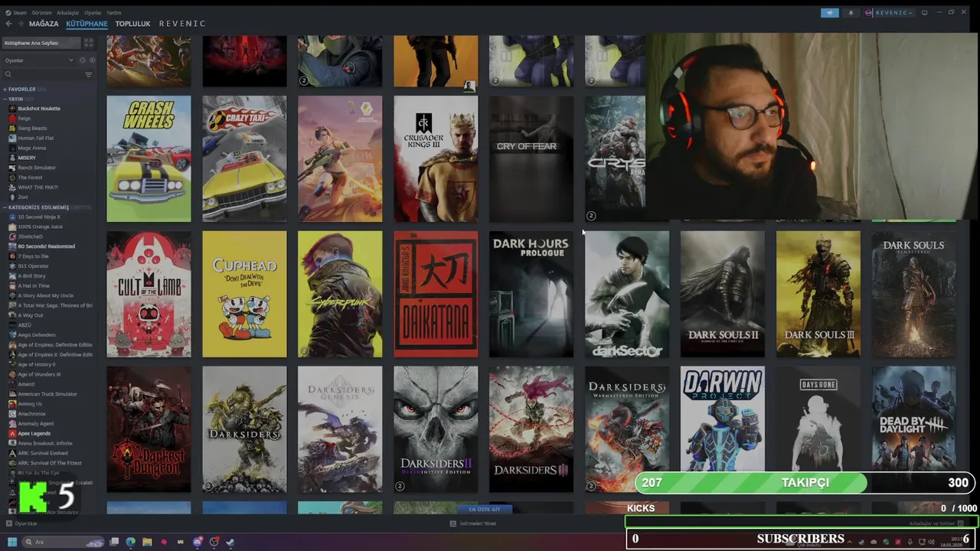Open the Crazy Taxi game cover

[244, 158]
